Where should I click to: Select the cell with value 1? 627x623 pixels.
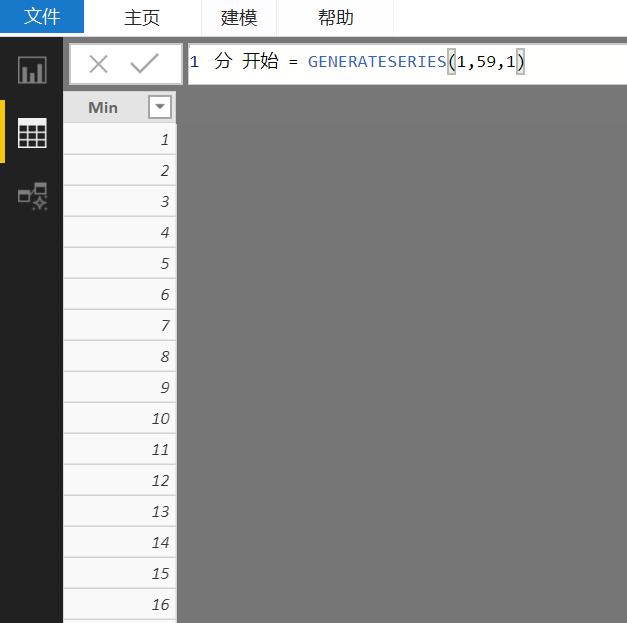coord(120,139)
